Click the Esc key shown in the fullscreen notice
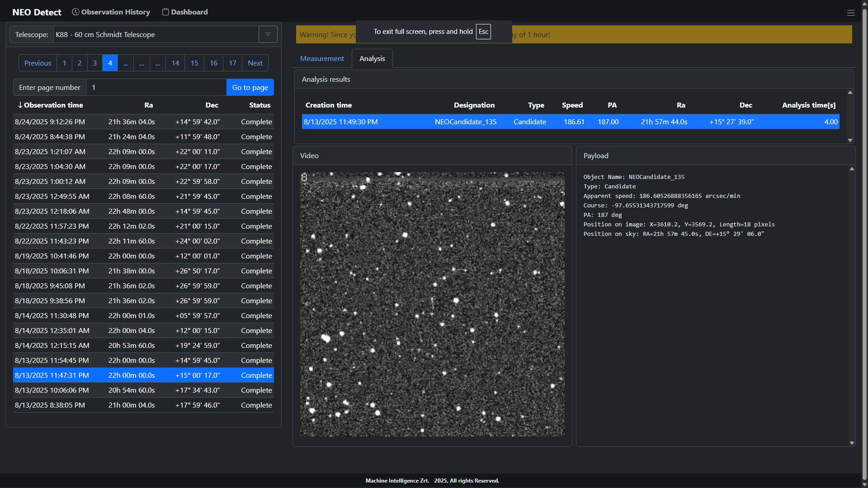The image size is (868, 488). (x=483, y=32)
